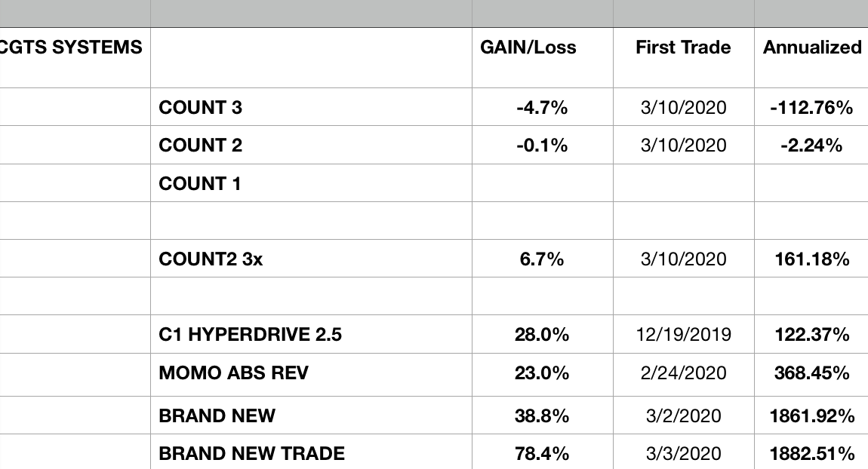Click the 1882.51% annualized cell
The image size is (868, 469).
tap(811, 453)
